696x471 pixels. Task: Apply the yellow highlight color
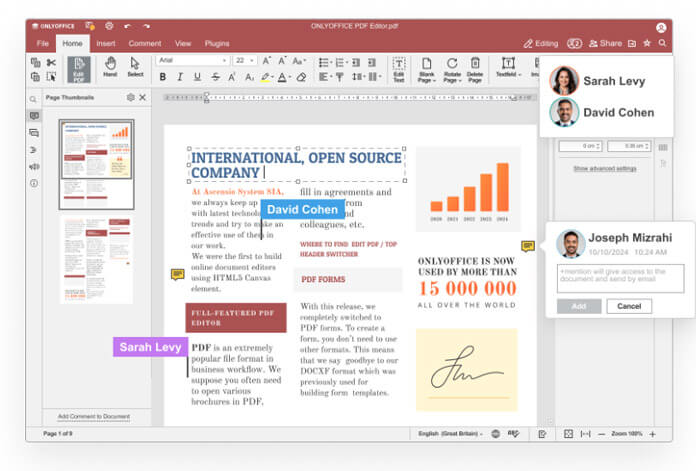(x=265, y=77)
